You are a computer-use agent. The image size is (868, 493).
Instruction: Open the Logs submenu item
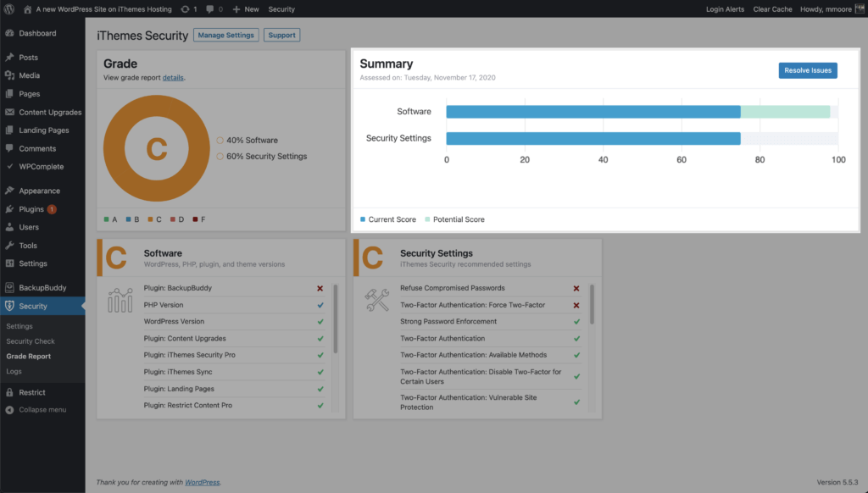coord(14,371)
